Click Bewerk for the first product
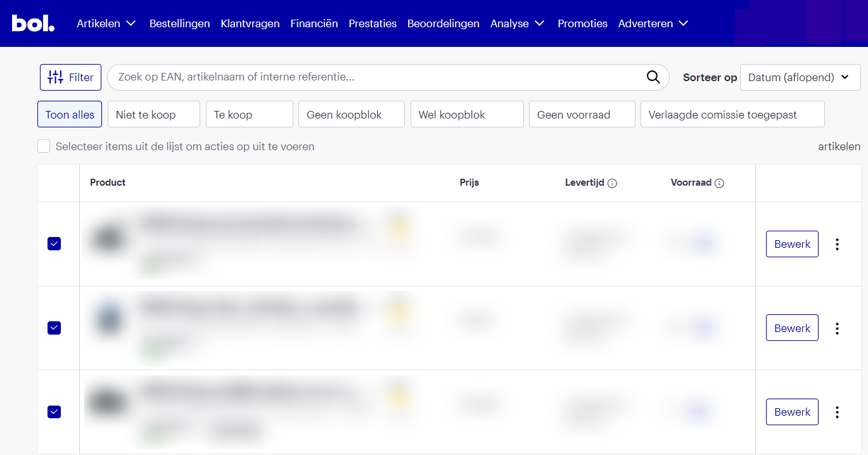Viewport: 868px width, 455px height. click(792, 244)
